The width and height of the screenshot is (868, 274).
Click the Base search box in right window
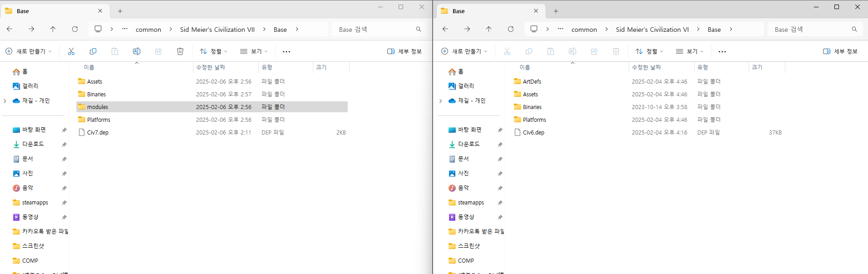click(810, 30)
